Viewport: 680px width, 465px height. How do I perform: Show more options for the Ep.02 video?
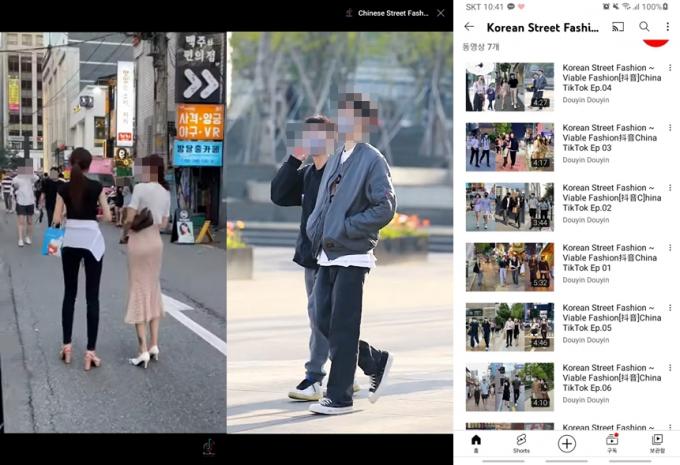click(670, 188)
